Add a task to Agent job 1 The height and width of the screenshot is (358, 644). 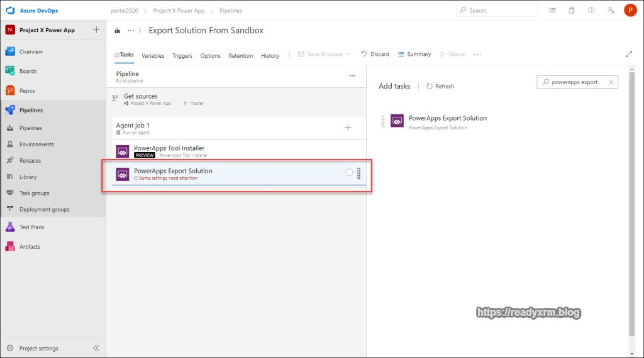pyautogui.click(x=348, y=127)
